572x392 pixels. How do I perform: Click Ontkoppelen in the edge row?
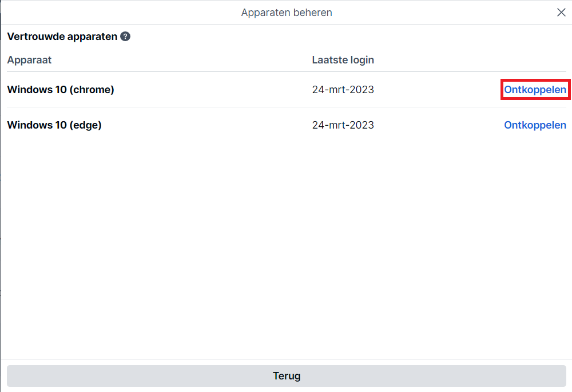click(535, 125)
